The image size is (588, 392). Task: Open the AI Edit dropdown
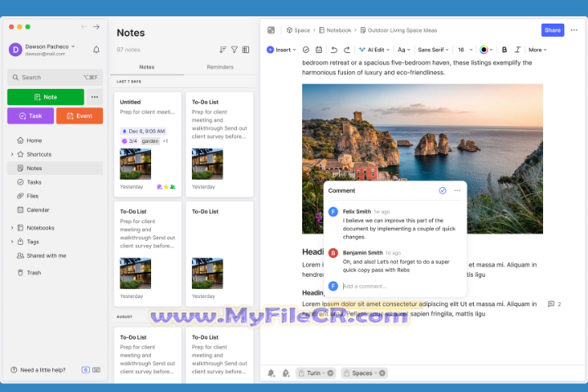(x=374, y=50)
